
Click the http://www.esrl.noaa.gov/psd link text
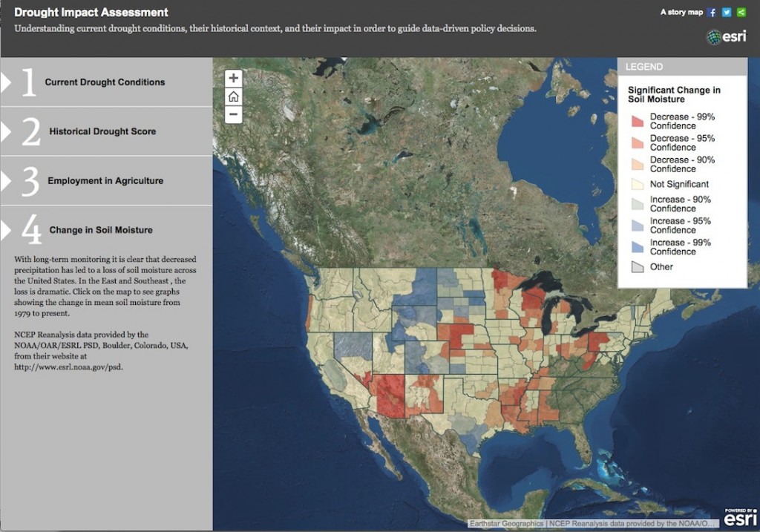(x=68, y=367)
